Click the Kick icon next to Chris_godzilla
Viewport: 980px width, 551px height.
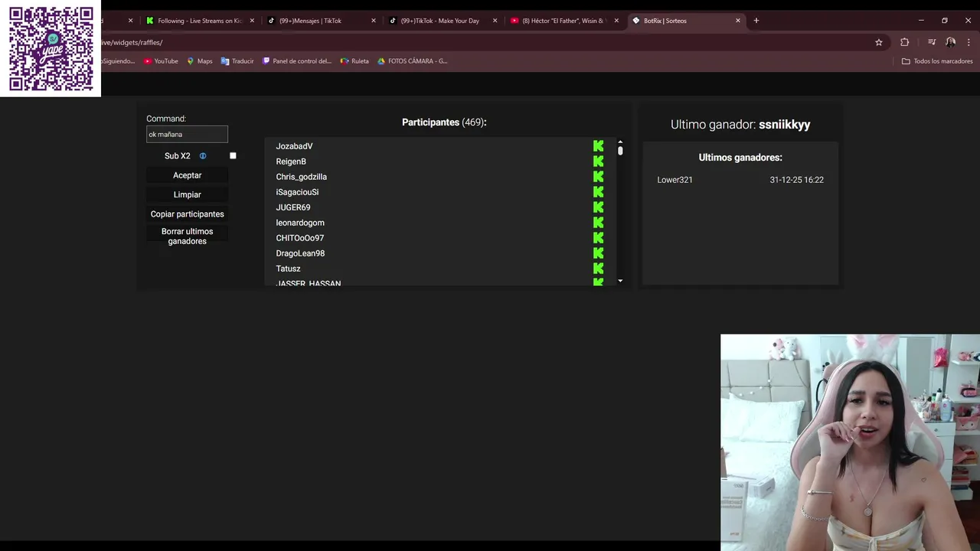598,177
